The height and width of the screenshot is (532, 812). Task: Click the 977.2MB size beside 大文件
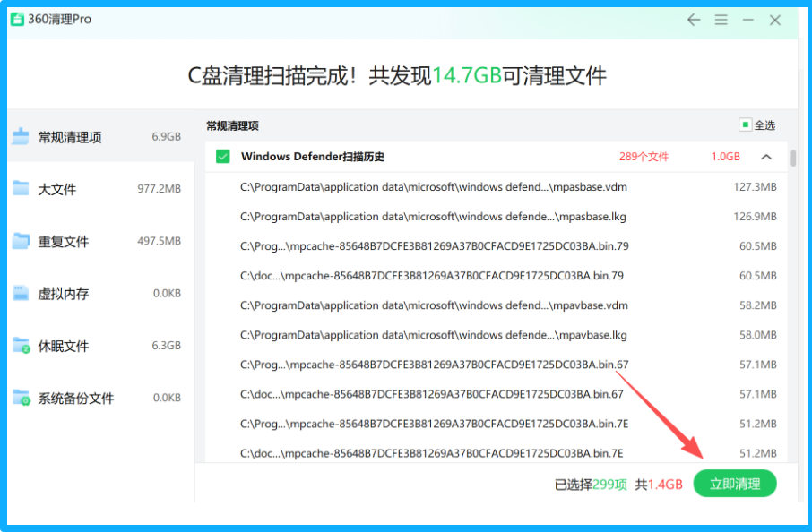(x=159, y=189)
